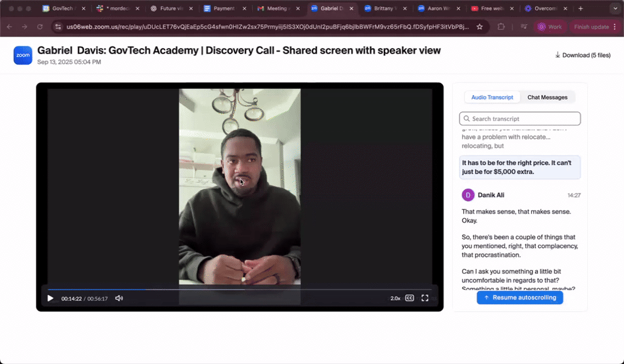The image size is (624, 364).
Task: Open a new browser tab
Action: tap(581, 9)
